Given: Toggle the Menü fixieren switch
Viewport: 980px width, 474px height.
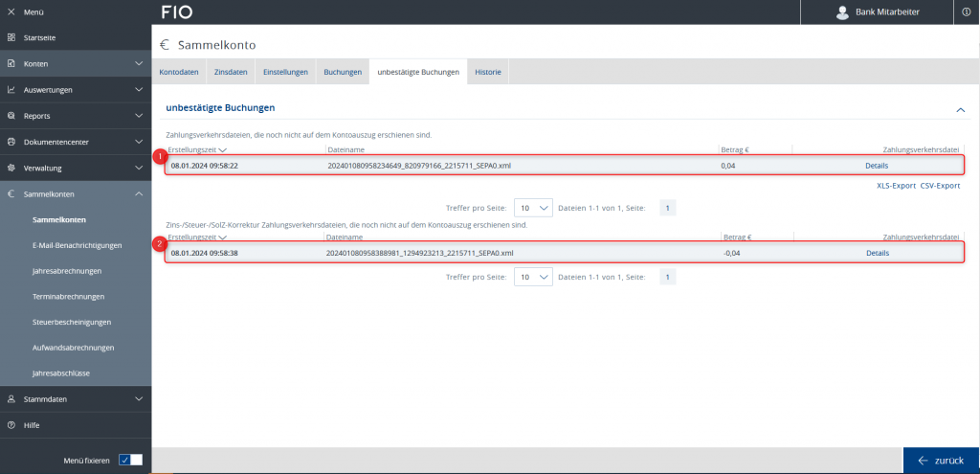Looking at the screenshot, I should (130, 460).
